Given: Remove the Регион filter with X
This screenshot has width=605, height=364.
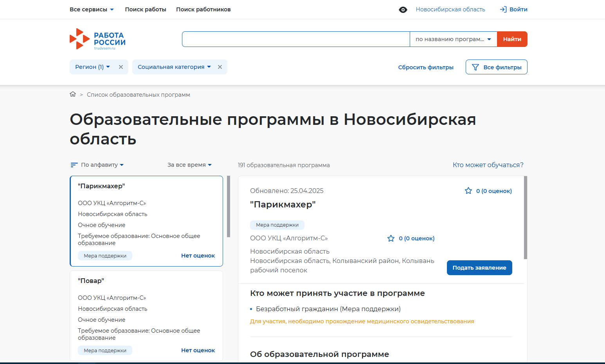Looking at the screenshot, I should coord(121,67).
